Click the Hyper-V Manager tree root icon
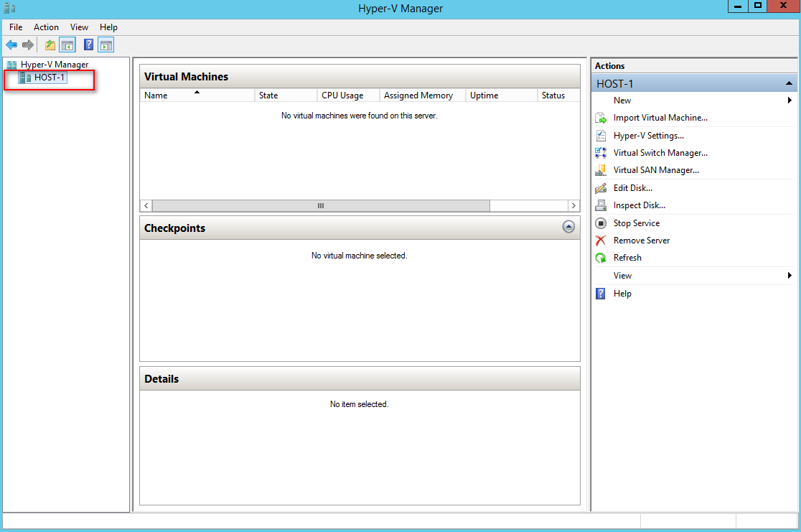Image resolution: width=801 pixels, height=532 pixels. 11,65
